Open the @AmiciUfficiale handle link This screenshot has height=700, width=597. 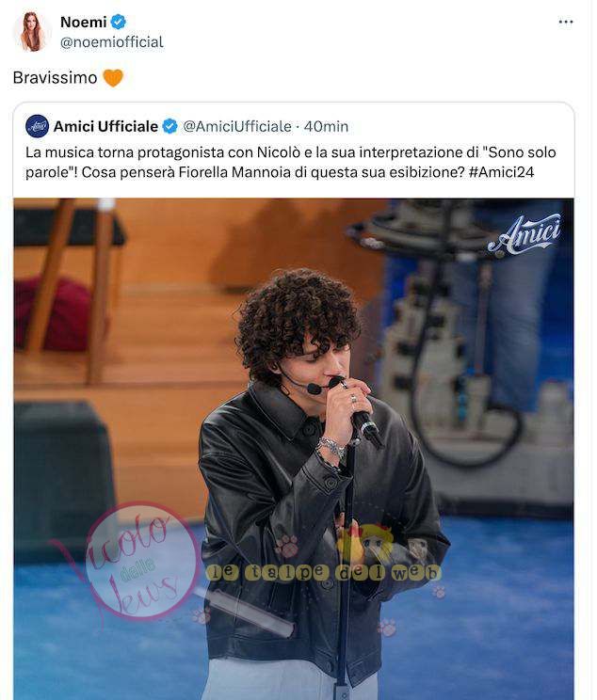237,127
